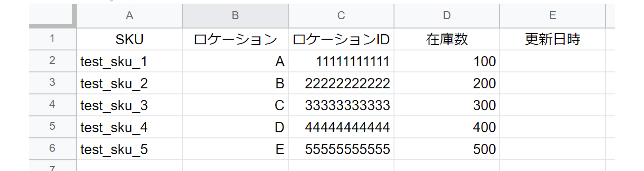The width and height of the screenshot is (644, 171).
Task: Select column B header
Action: (x=235, y=16)
